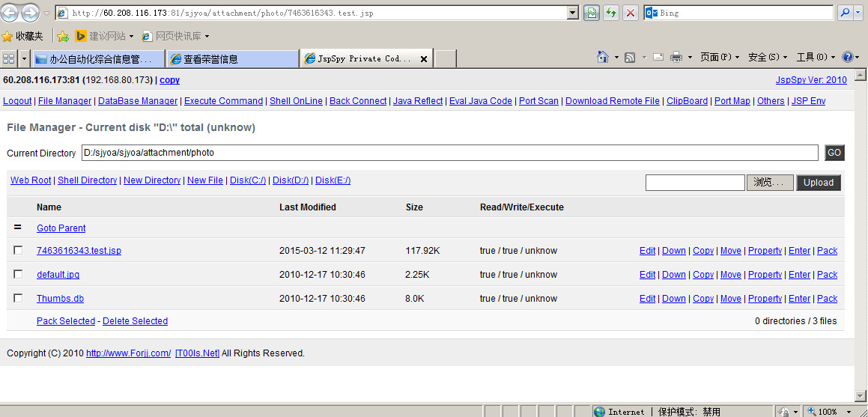The image size is (868, 417).
Task: Click the Delete Selected link
Action: click(x=135, y=320)
